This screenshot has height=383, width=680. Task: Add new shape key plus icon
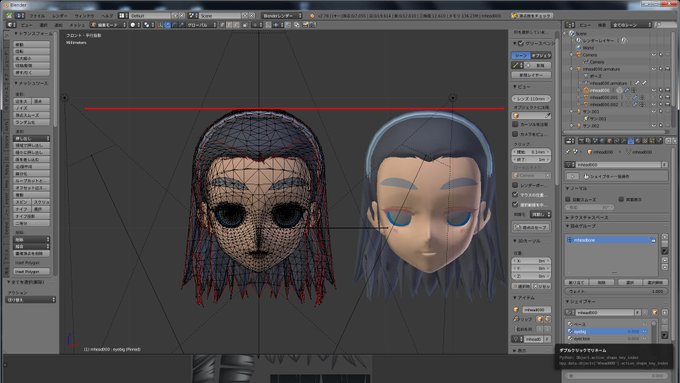tap(664, 312)
